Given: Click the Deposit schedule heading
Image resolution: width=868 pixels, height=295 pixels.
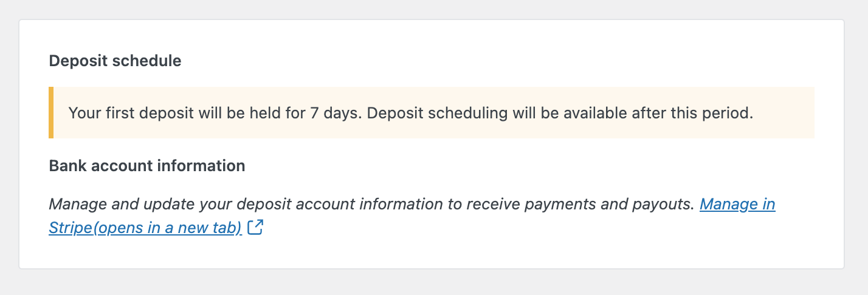Looking at the screenshot, I should (x=115, y=61).
